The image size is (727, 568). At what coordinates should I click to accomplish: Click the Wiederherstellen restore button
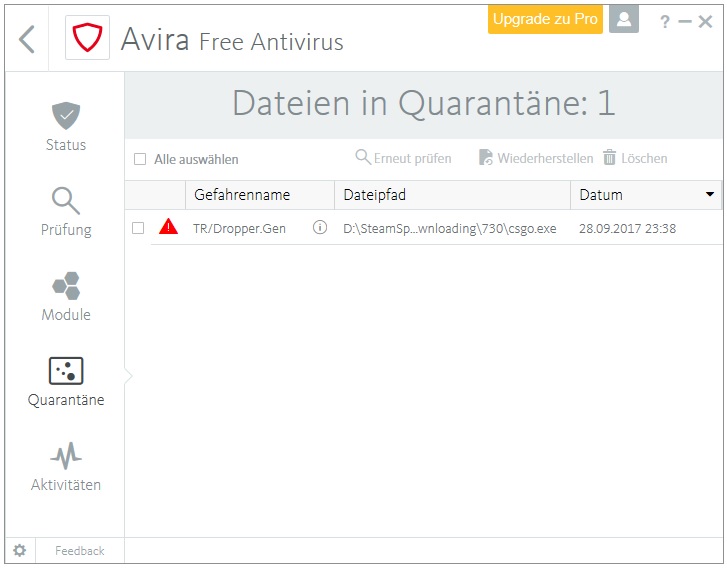536,158
